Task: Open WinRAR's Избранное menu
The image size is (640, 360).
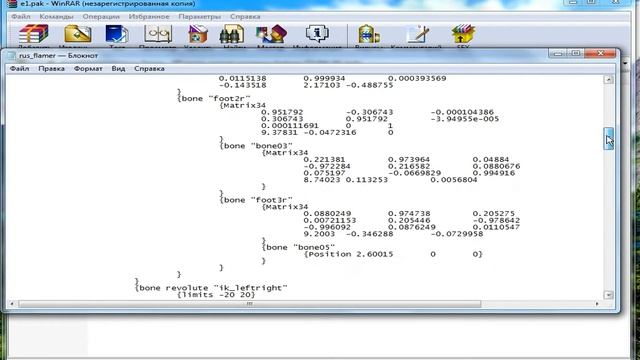Action: [x=149, y=17]
